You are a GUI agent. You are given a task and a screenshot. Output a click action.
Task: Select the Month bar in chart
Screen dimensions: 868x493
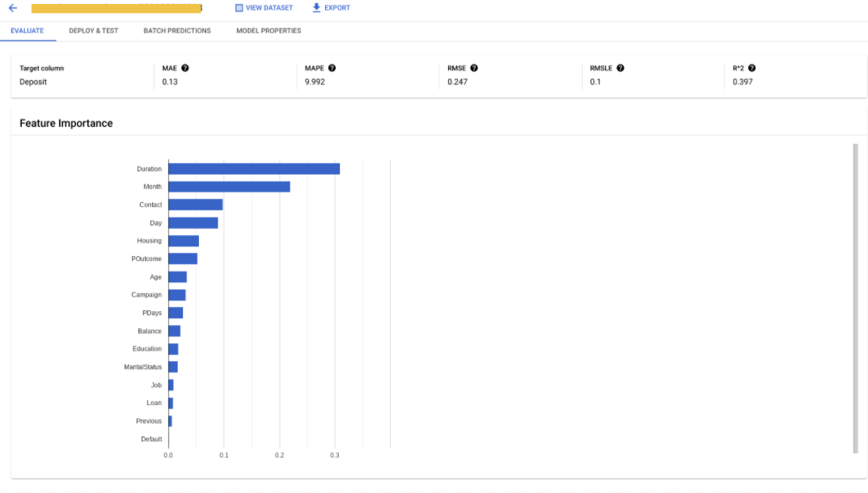pyautogui.click(x=229, y=187)
